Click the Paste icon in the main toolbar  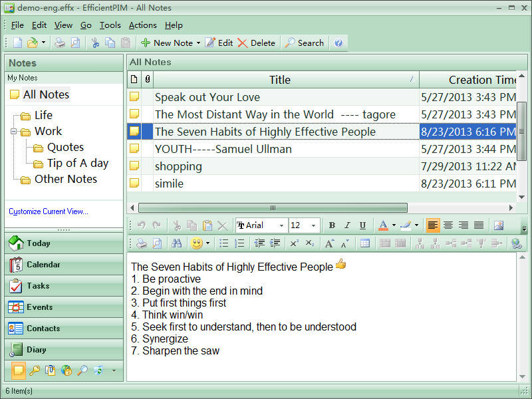[x=126, y=43]
